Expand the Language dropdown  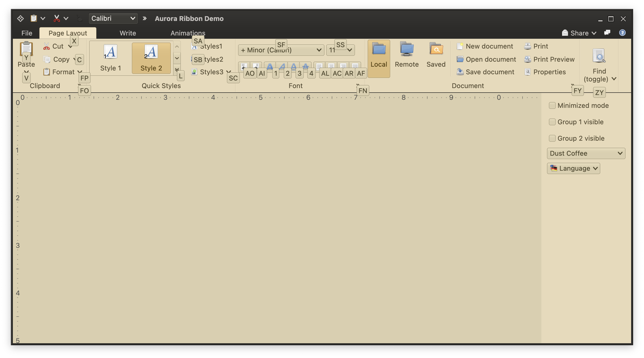573,168
